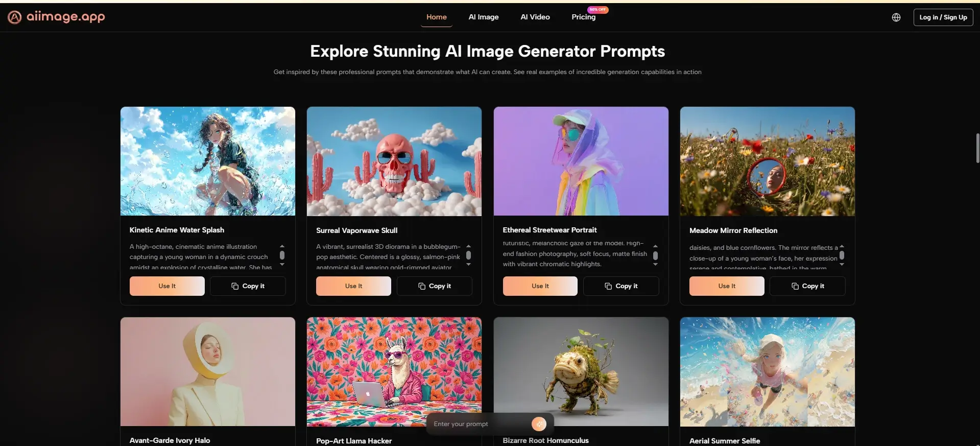Click copy icon on Surreal Vaporwave Skull card

coord(422,286)
